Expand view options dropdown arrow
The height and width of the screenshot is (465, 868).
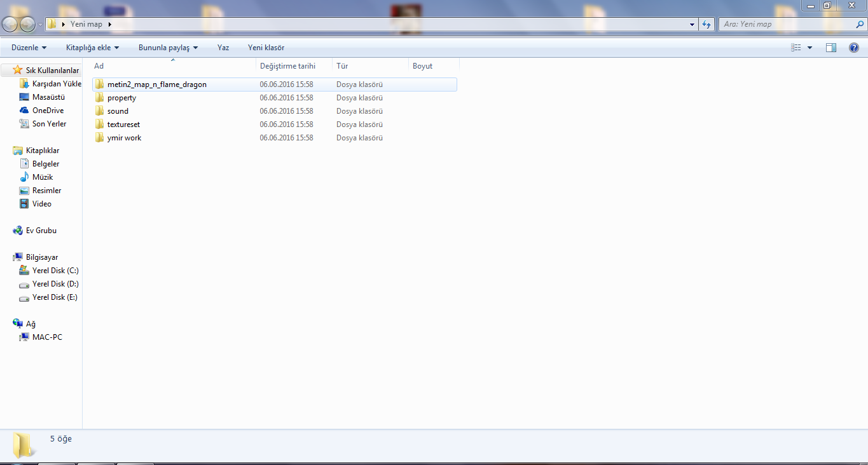tap(809, 48)
